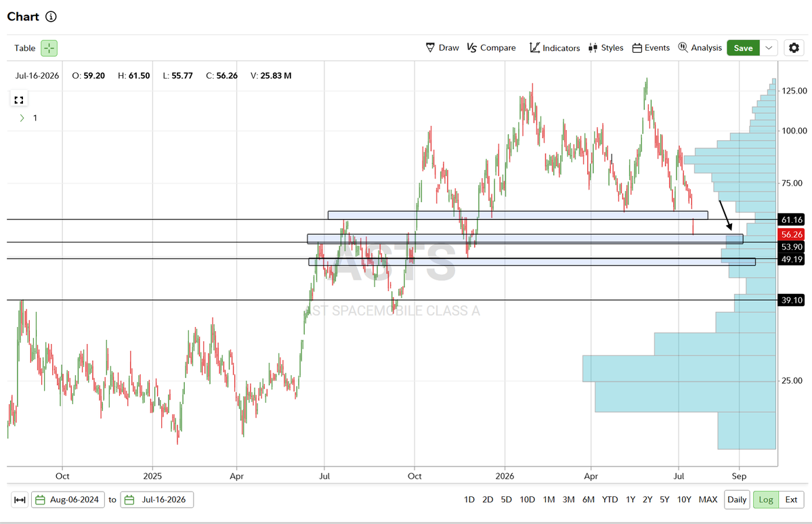Click the red 56.26 current price label
Image resolution: width=812 pixels, height=524 pixels.
click(792, 234)
